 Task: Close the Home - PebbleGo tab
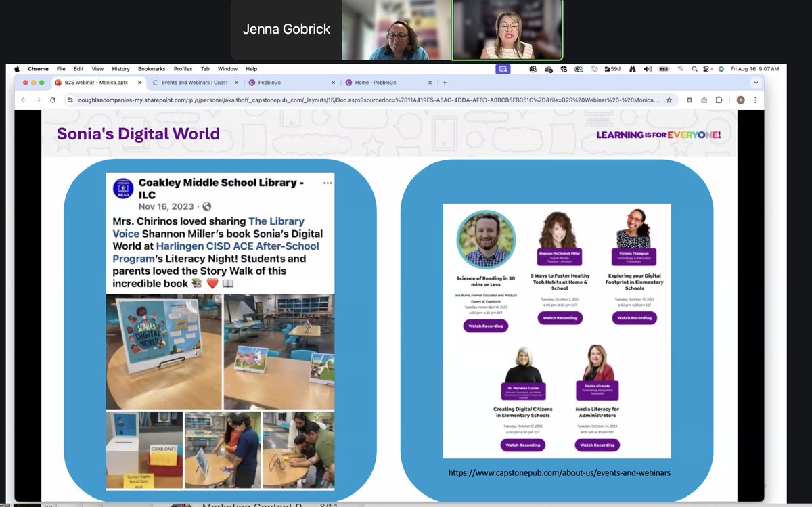click(429, 83)
